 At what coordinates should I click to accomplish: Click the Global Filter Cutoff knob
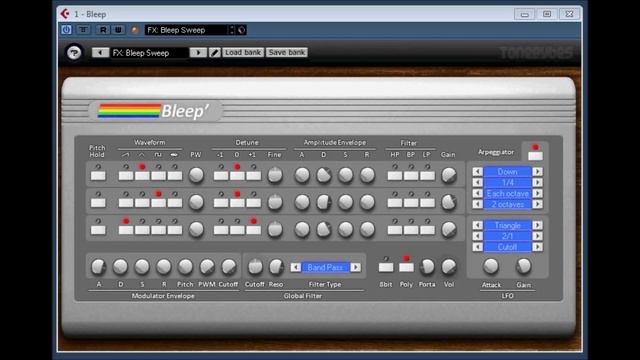(x=255, y=267)
